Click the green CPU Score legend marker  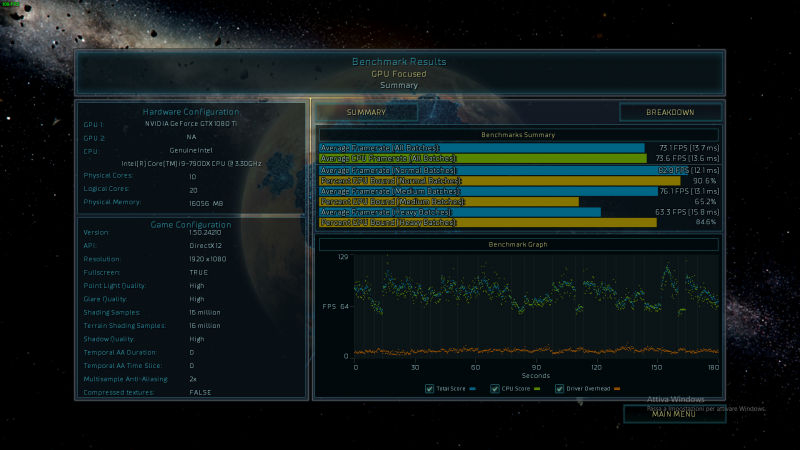pyautogui.click(x=538, y=388)
